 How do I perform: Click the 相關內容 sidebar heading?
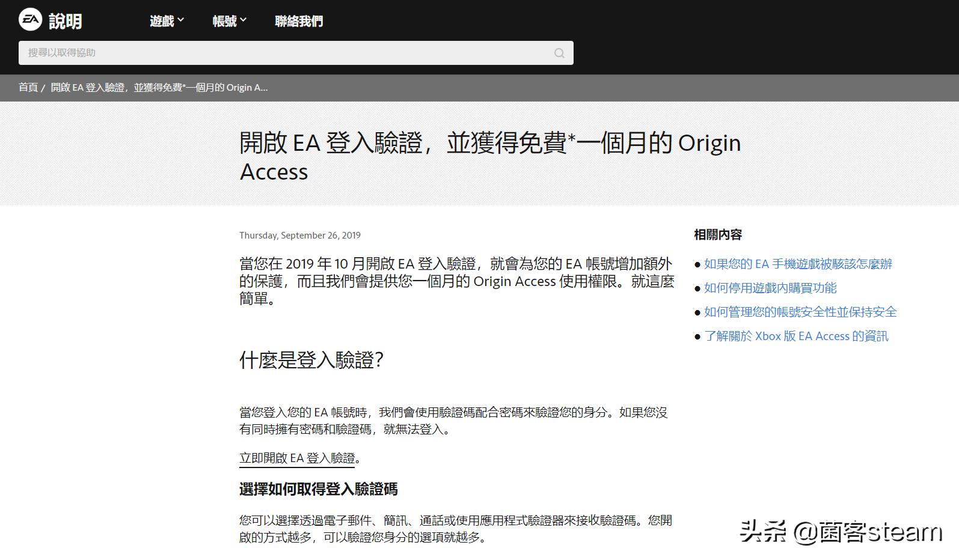pyautogui.click(x=718, y=235)
